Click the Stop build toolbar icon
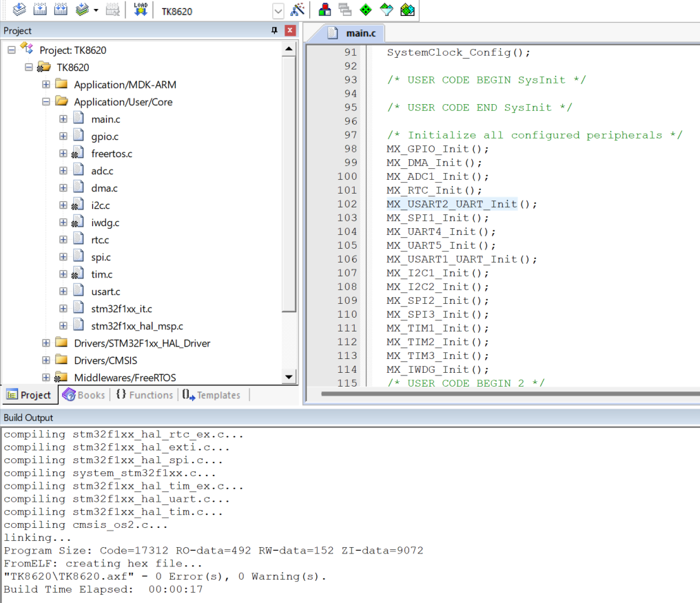Screen dimensions: 700x603 pos(112,10)
